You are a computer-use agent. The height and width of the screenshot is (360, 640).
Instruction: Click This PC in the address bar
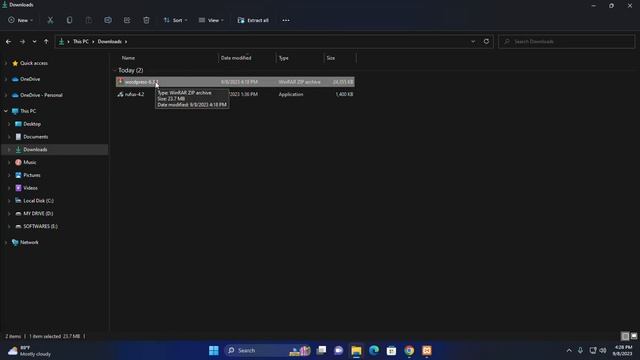tap(80, 42)
